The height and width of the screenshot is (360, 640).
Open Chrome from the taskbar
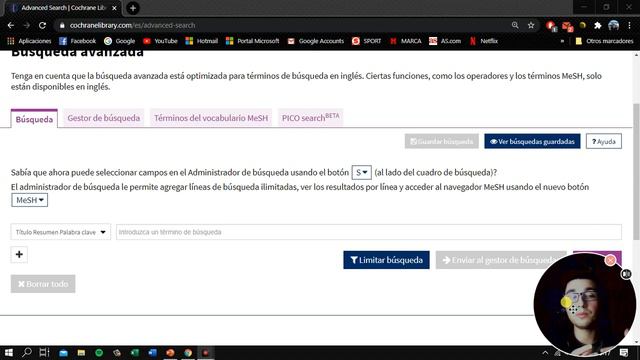coord(188,353)
